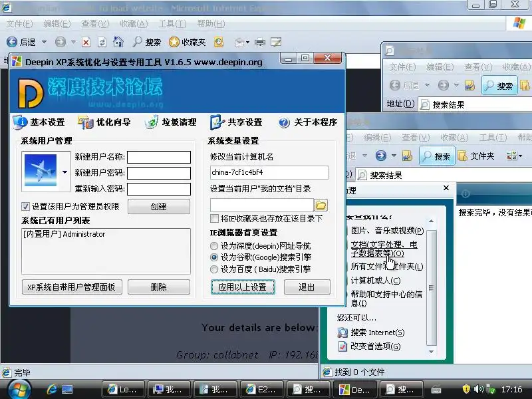Click the computer name field china-7cf1c4bf4
The height and width of the screenshot is (399, 532).
[269, 172]
